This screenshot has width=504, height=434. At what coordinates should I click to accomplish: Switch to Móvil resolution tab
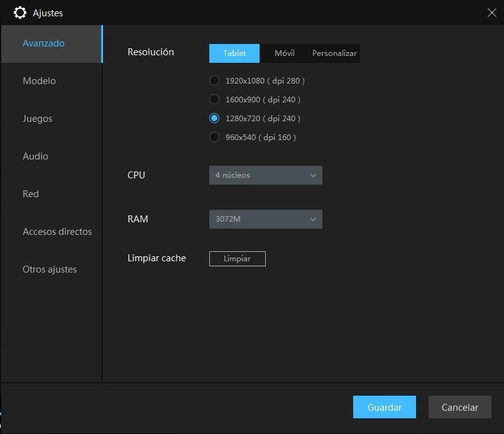coord(285,53)
